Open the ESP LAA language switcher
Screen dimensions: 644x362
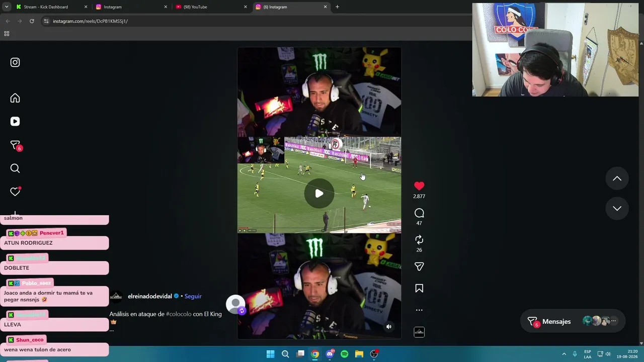[x=588, y=354]
